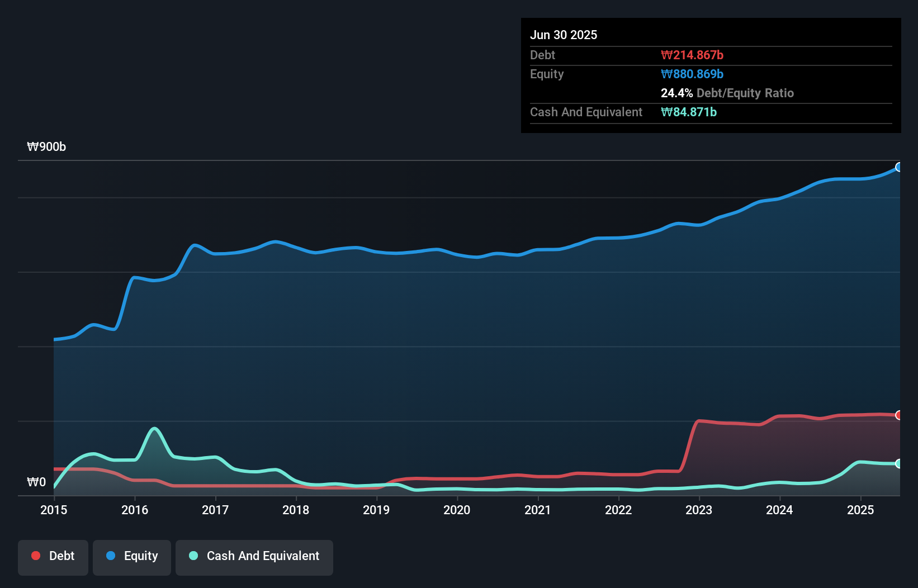The height and width of the screenshot is (588, 918).
Task: Select the 2020 label on the timeline
Action: tap(457, 510)
